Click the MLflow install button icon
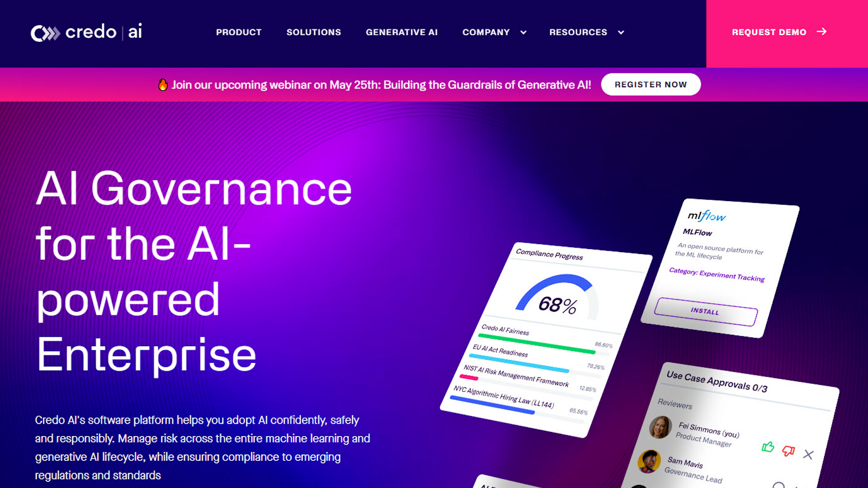Viewport: 868px width, 488px height. (x=705, y=310)
